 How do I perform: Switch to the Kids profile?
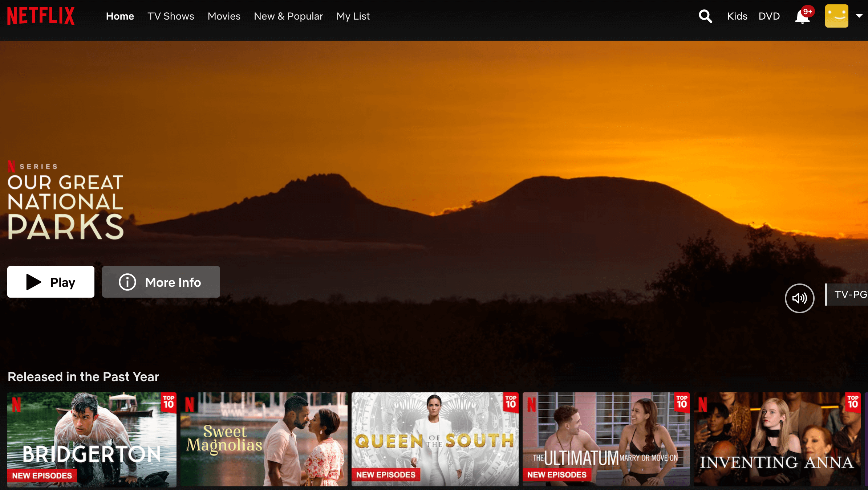737,16
